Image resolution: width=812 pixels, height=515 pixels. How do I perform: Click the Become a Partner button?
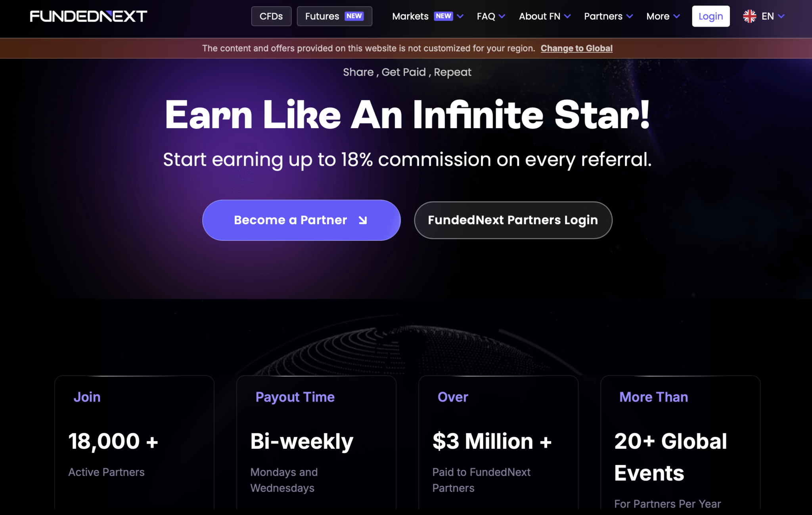301,220
